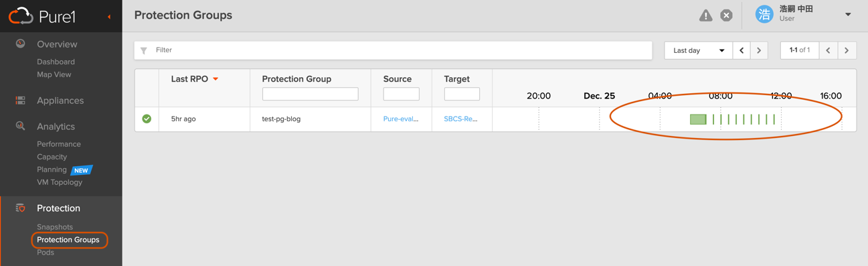The width and height of the screenshot is (868, 266).
Task: Go to the previous time period
Action: coord(742,50)
